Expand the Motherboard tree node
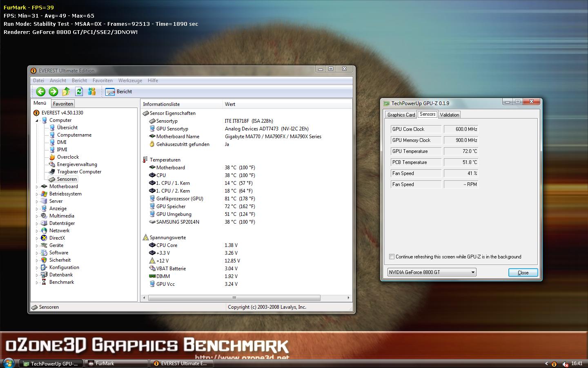Screen dimensions: 588x368 pos(37,187)
